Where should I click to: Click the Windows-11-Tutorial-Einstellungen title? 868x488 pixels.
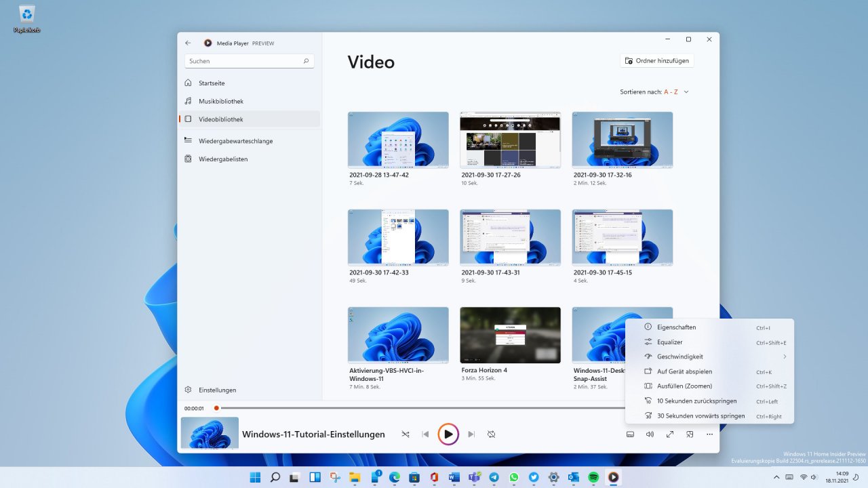(x=313, y=434)
